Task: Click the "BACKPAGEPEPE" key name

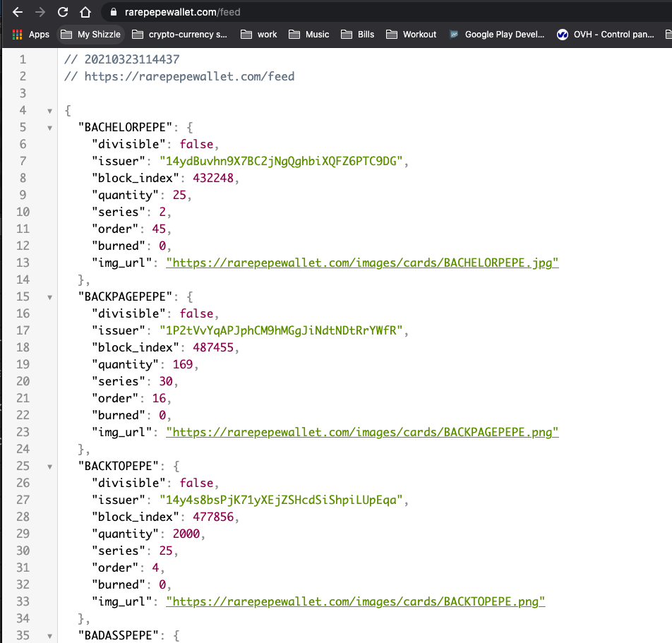Action: [x=125, y=296]
